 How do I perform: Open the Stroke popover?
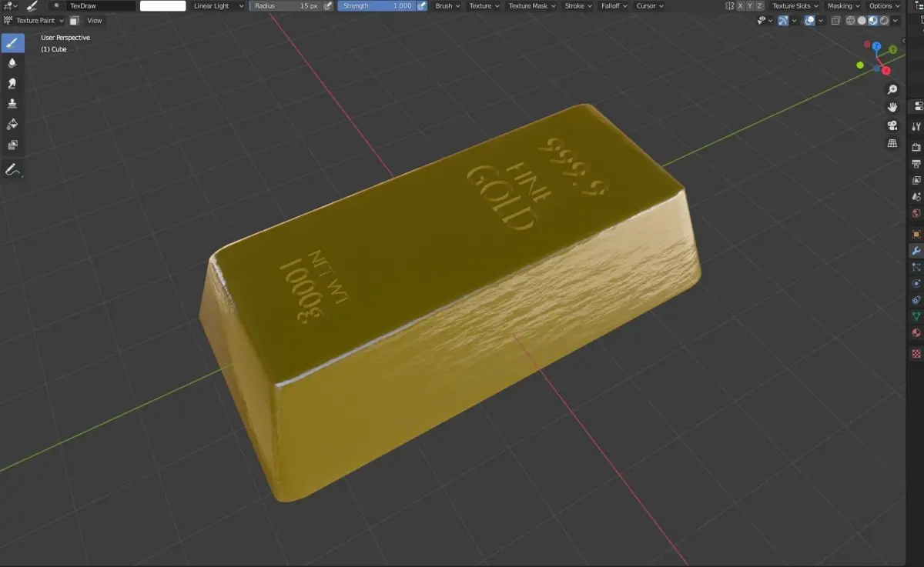coord(578,5)
